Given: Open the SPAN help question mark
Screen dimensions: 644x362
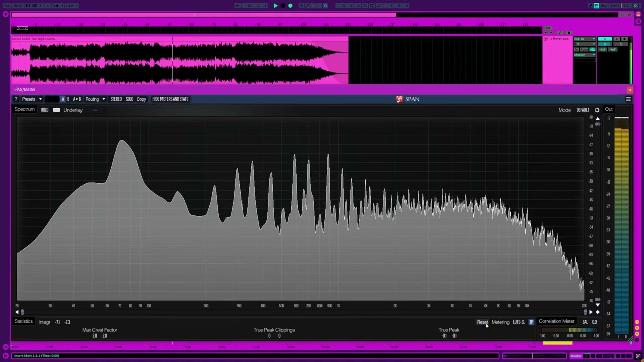Looking at the screenshot, I should 16,99.
